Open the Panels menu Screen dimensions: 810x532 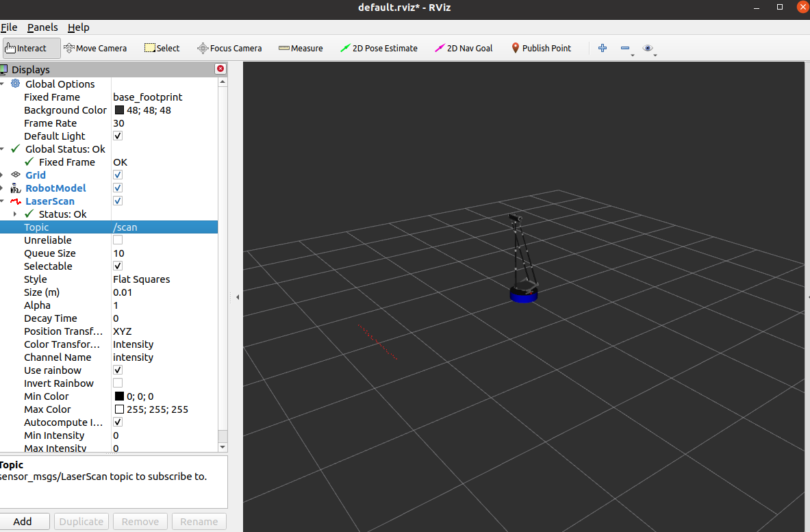click(x=42, y=27)
